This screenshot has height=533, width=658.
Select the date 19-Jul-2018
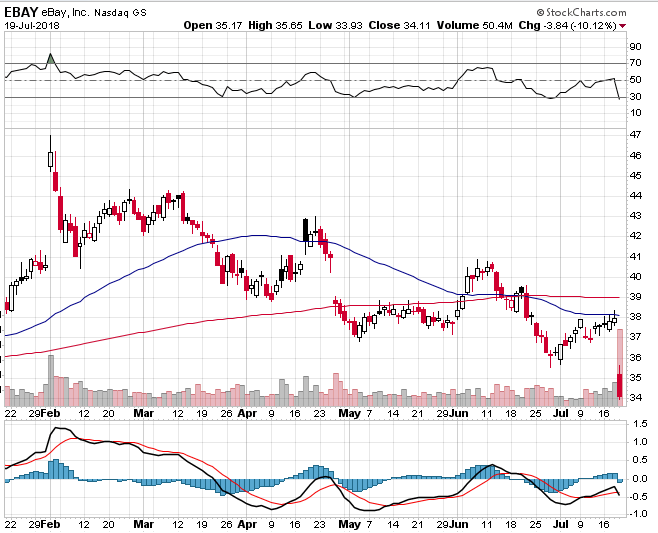click(32, 26)
